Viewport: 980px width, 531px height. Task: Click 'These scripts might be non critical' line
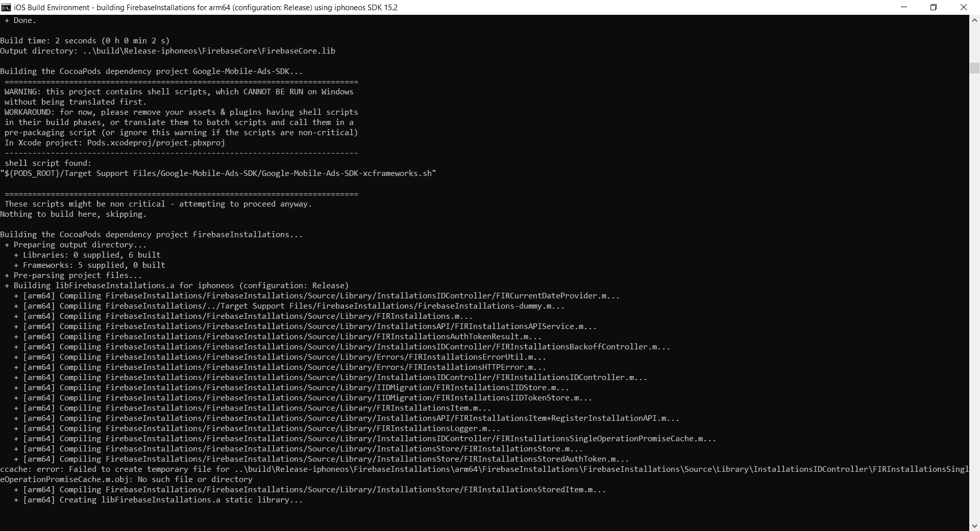pos(158,204)
